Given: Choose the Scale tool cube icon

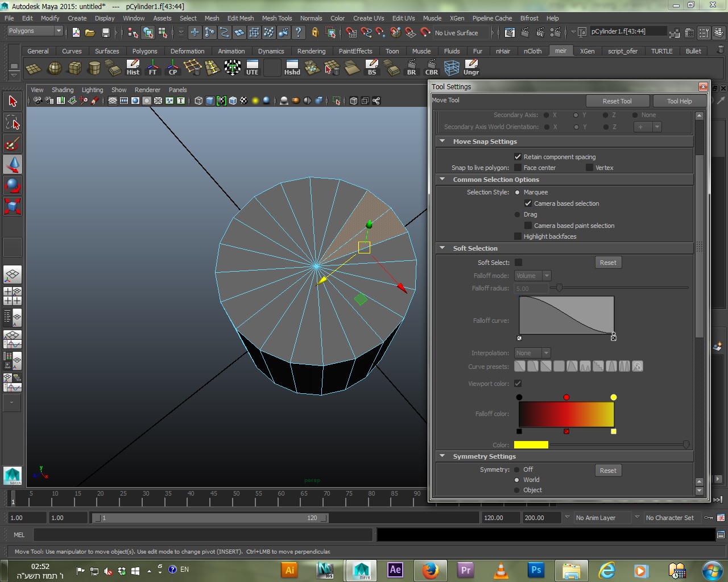Looking at the screenshot, I should point(13,206).
